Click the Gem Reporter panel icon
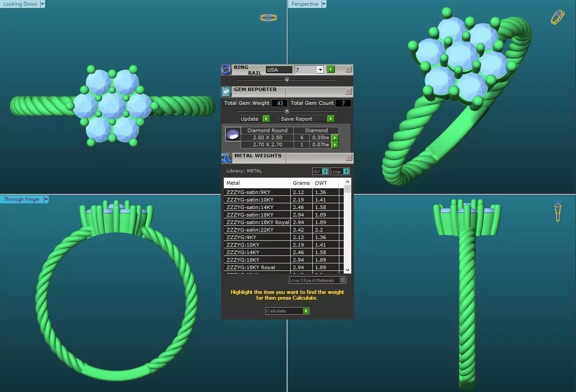This screenshot has width=576, height=392. (x=226, y=91)
